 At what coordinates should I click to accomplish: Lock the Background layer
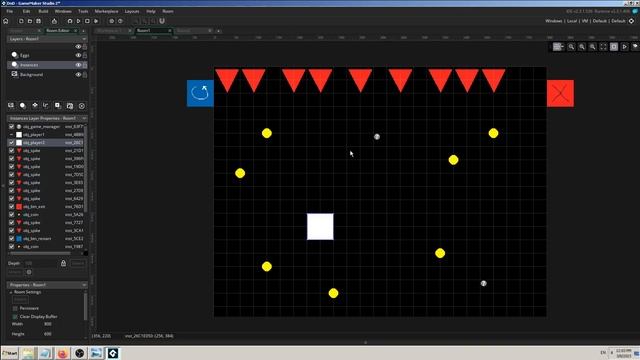tap(85, 75)
